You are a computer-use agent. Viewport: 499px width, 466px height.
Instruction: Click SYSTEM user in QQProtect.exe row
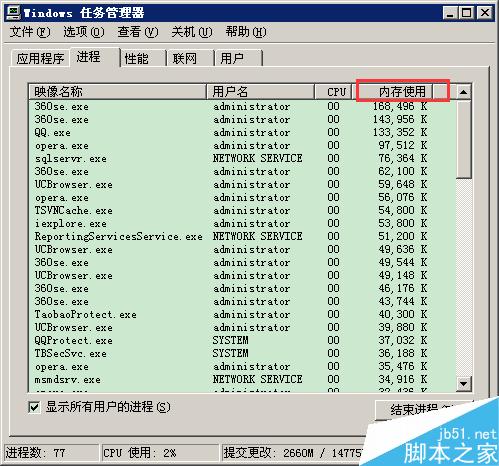(230, 340)
